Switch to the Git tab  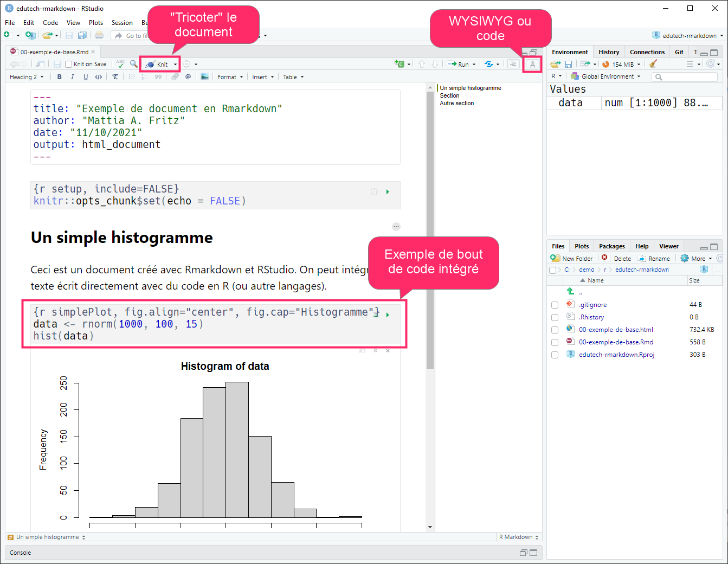679,52
